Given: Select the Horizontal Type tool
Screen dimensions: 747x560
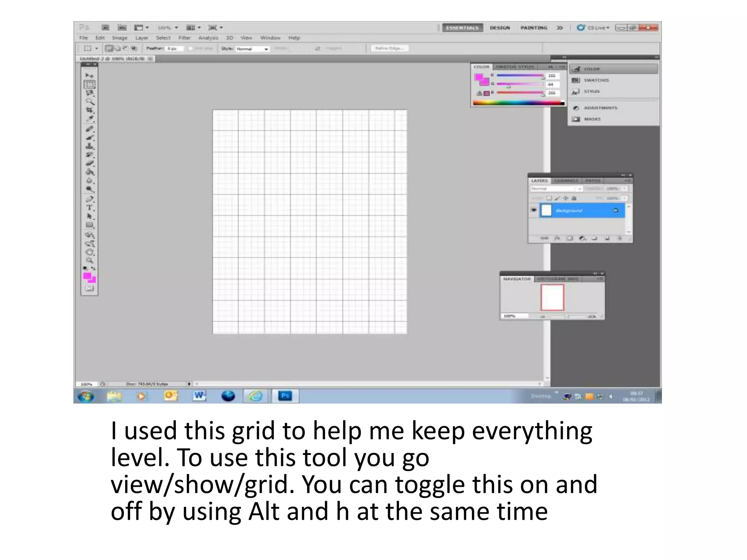Looking at the screenshot, I should [89, 208].
